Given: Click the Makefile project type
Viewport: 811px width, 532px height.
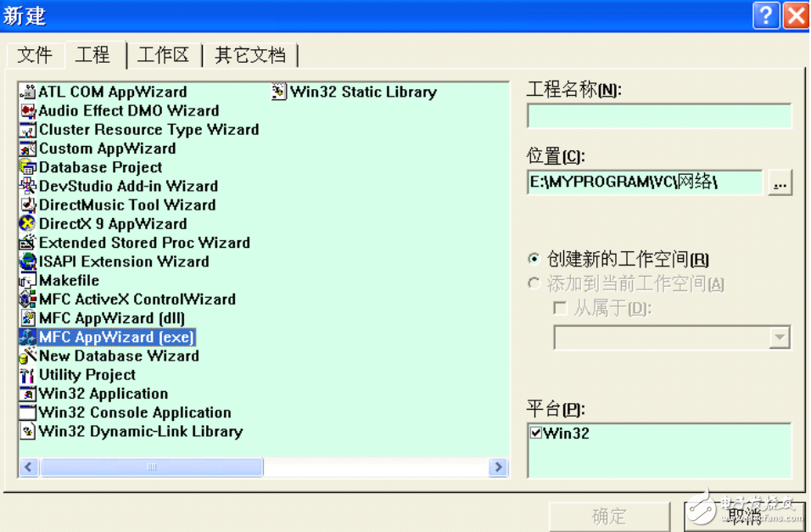Looking at the screenshot, I should 59,280.
